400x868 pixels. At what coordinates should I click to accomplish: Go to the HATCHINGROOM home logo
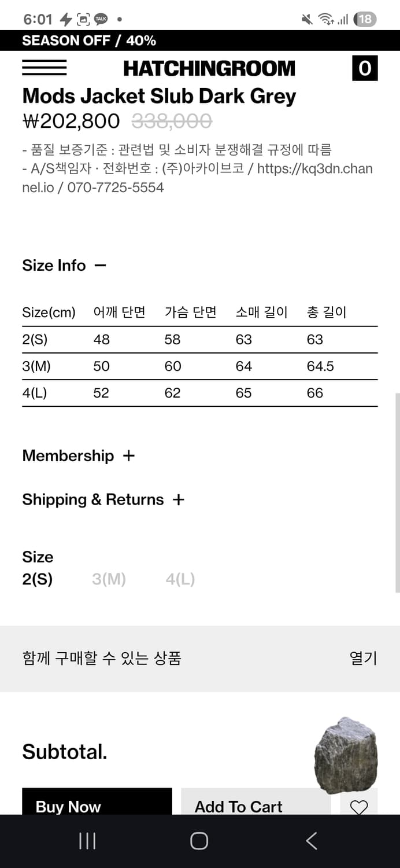(209, 68)
